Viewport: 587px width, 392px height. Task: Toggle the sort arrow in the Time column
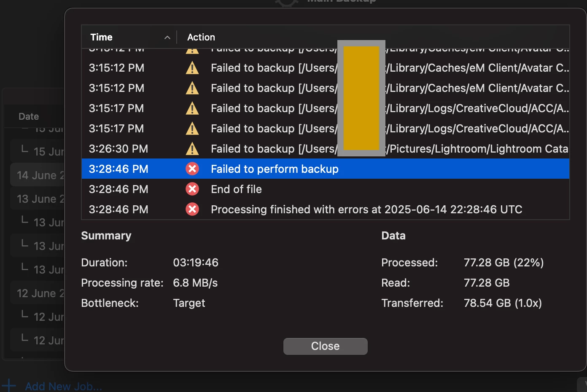click(167, 38)
